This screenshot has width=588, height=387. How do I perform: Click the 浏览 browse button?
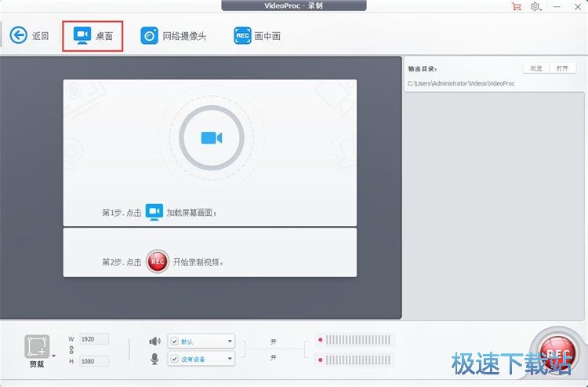point(535,68)
